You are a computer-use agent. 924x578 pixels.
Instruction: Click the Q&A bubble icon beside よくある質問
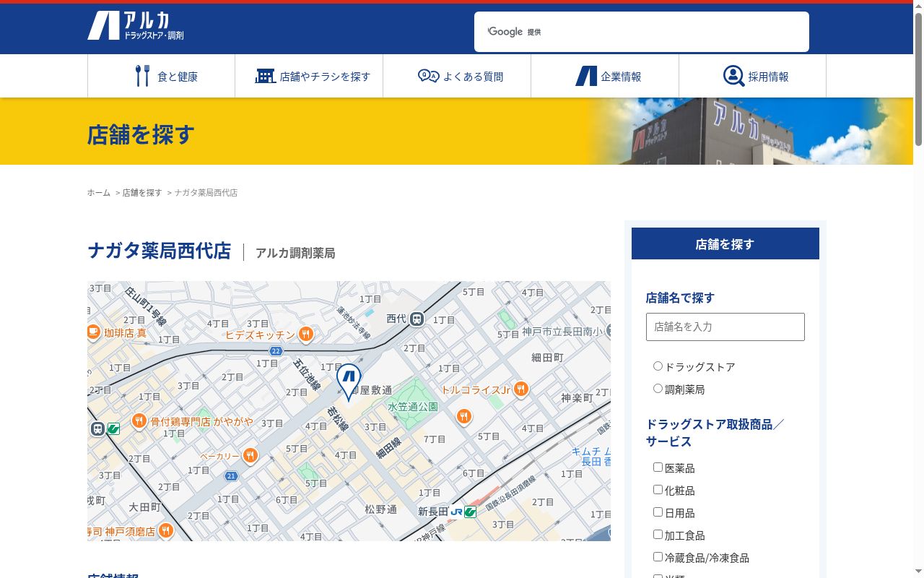(x=428, y=76)
